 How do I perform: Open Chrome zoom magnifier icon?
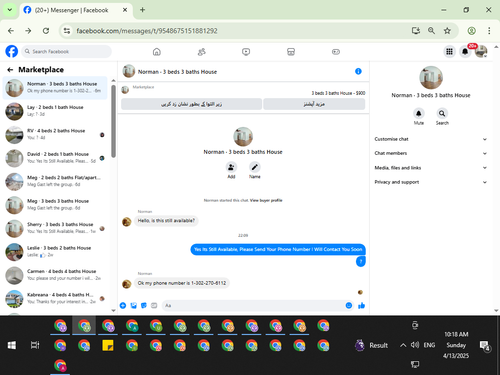(x=431, y=31)
